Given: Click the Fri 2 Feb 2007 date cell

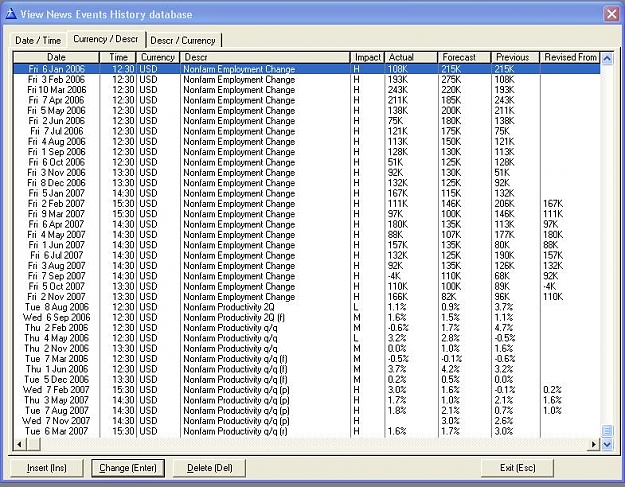Looking at the screenshot, I should click(56, 204).
